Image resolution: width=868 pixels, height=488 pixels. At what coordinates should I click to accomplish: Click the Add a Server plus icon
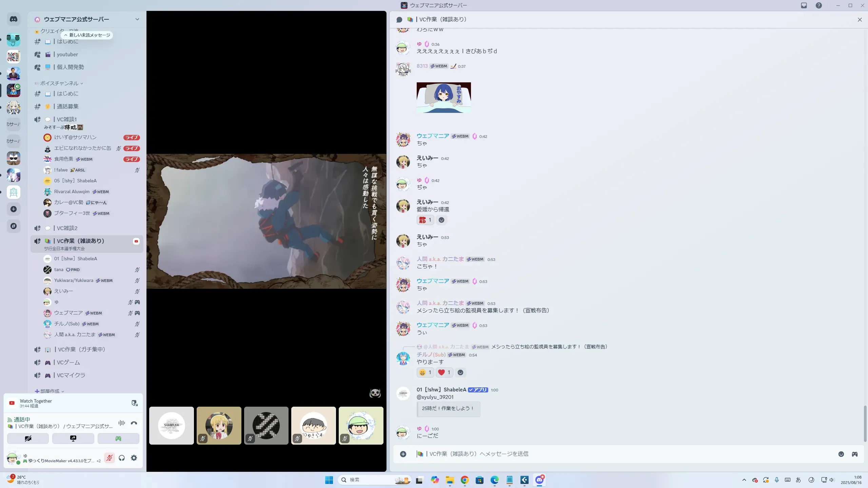pyautogui.click(x=14, y=209)
